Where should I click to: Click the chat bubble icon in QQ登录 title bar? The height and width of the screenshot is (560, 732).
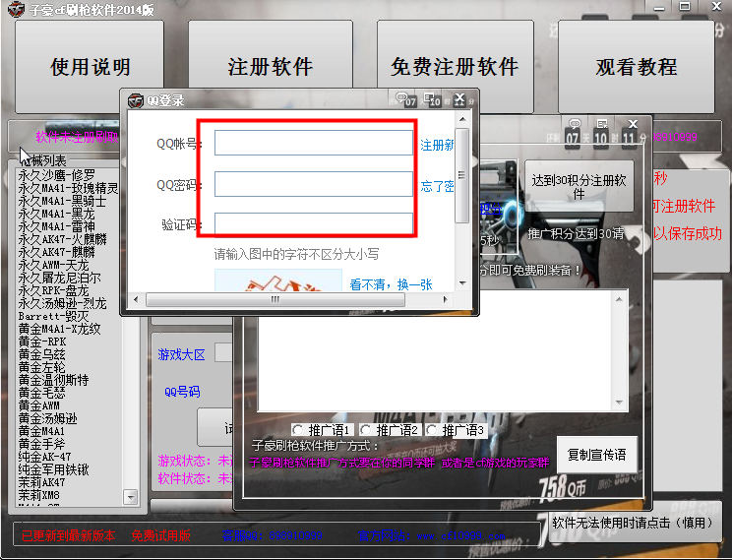pos(404,98)
